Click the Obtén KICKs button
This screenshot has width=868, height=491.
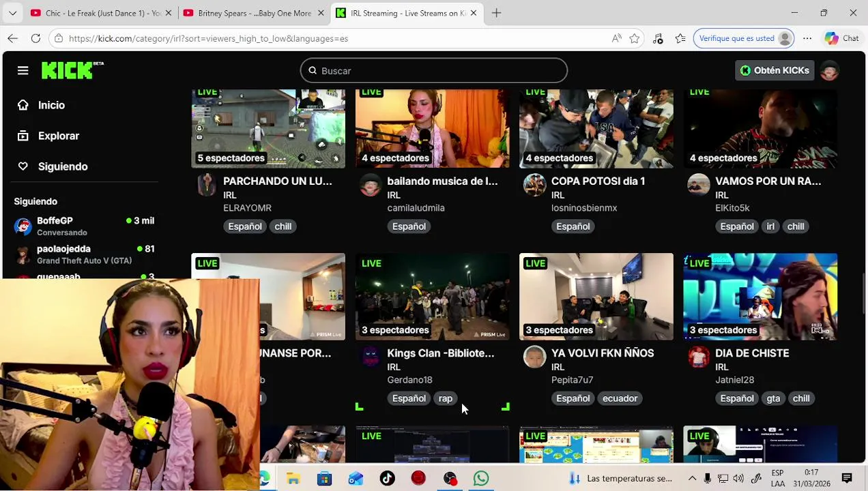click(x=775, y=70)
